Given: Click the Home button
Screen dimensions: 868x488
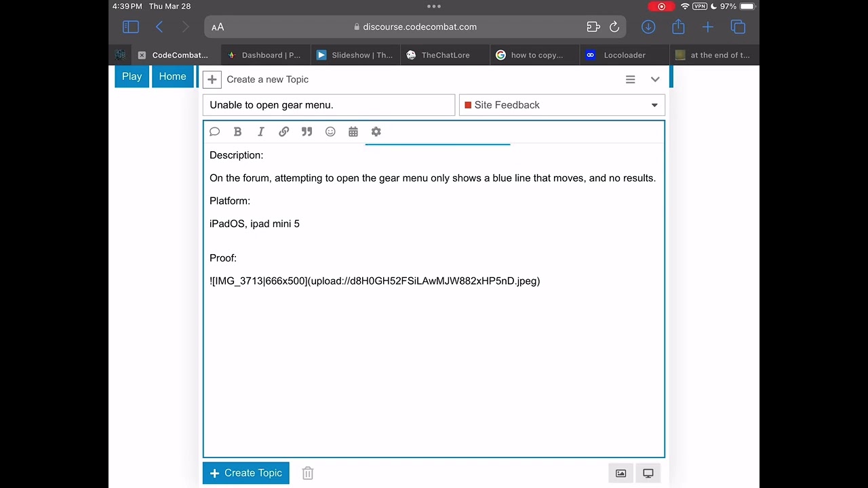Looking at the screenshot, I should pos(172,77).
